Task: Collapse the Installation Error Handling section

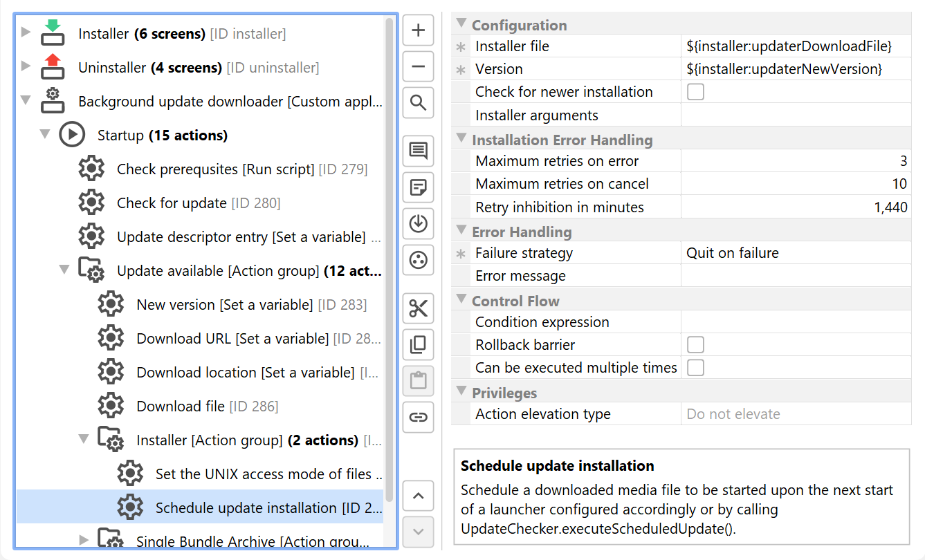Action: pyautogui.click(x=461, y=139)
